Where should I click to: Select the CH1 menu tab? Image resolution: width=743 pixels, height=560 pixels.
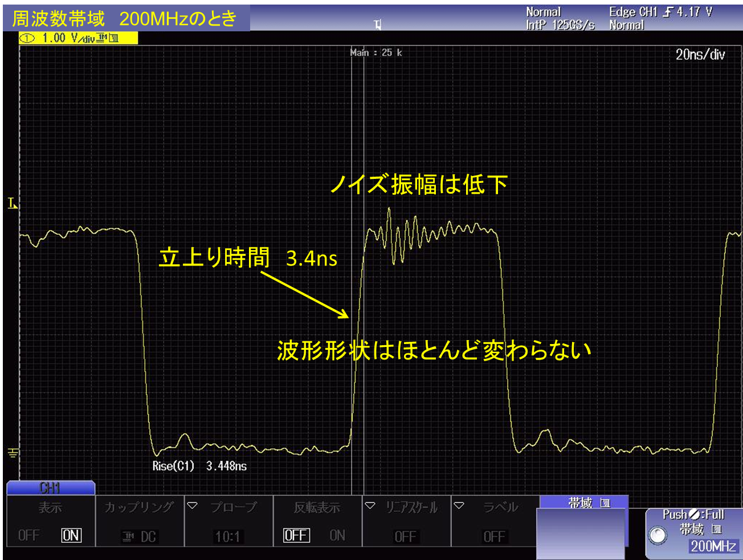click(50, 488)
